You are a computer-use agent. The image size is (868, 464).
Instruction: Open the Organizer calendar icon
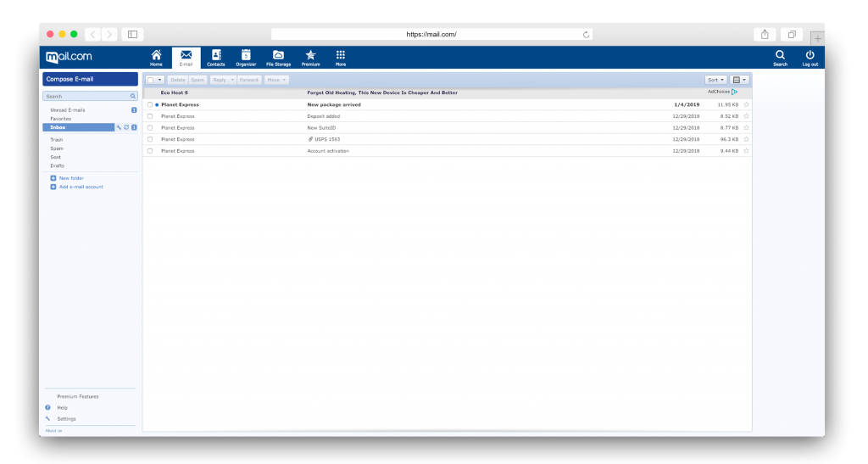click(x=246, y=55)
